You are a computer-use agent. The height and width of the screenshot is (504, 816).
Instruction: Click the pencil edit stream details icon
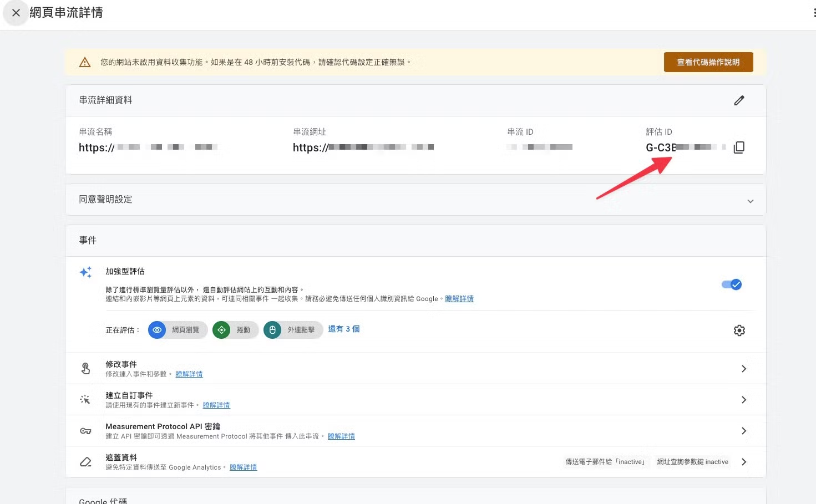pyautogui.click(x=739, y=100)
